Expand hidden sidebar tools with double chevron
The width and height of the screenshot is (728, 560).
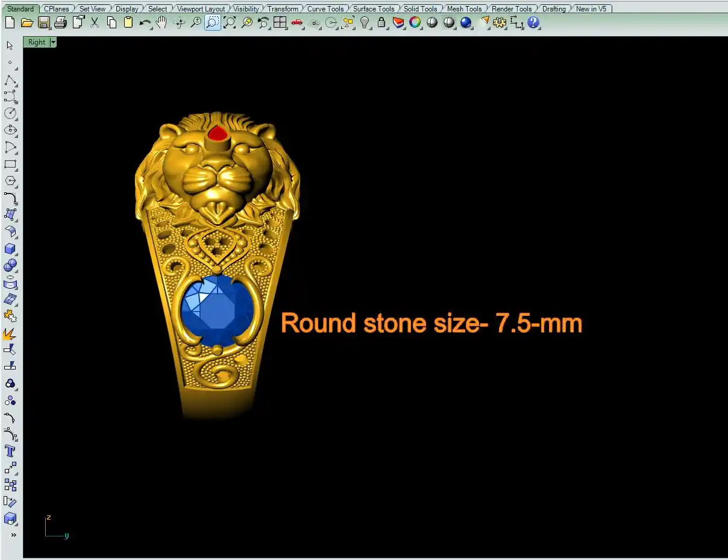point(13,535)
